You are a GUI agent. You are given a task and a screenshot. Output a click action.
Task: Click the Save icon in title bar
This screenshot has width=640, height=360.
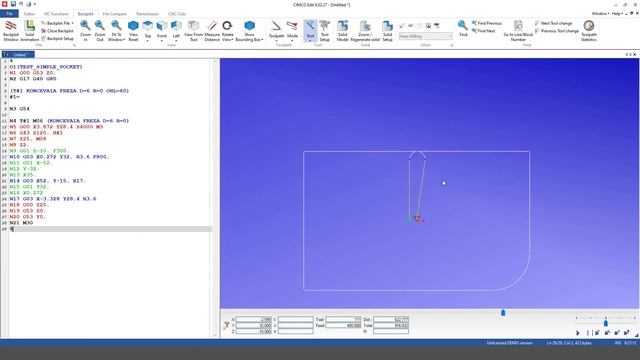coord(13,4)
